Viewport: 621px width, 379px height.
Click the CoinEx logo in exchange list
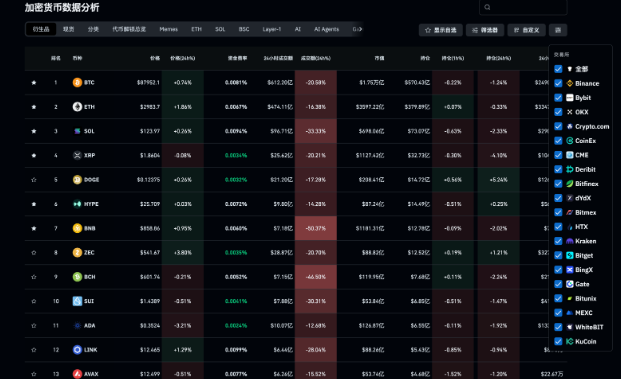[570, 141]
